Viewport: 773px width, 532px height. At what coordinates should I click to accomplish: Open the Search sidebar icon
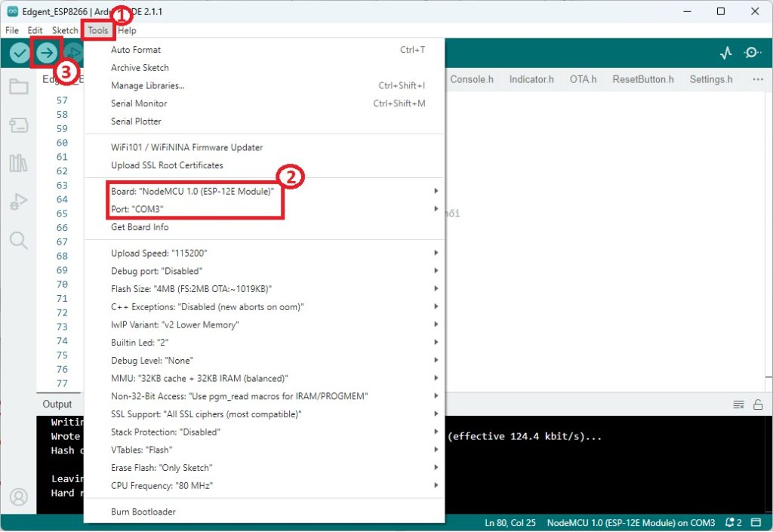click(x=19, y=241)
